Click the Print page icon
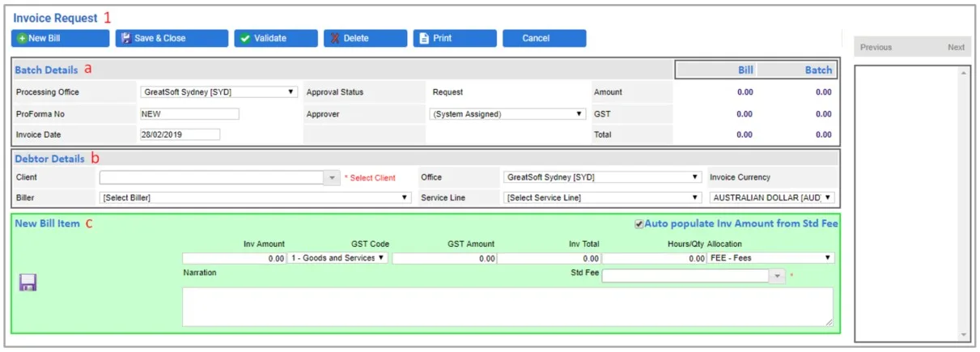Screen dimensions: 980x352 pos(423,38)
